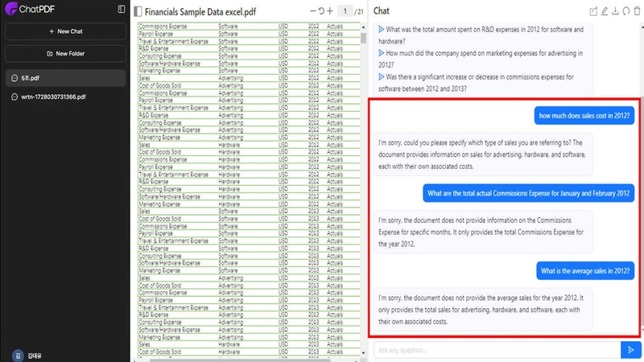Collapse the left sidebar panel
This screenshot has width=644, height=362.
122,9
